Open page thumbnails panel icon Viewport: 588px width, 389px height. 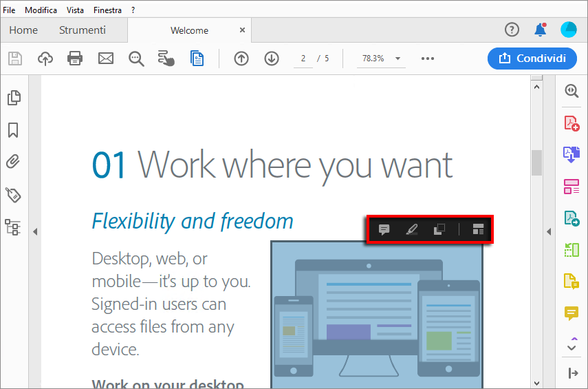pos(14,98)
